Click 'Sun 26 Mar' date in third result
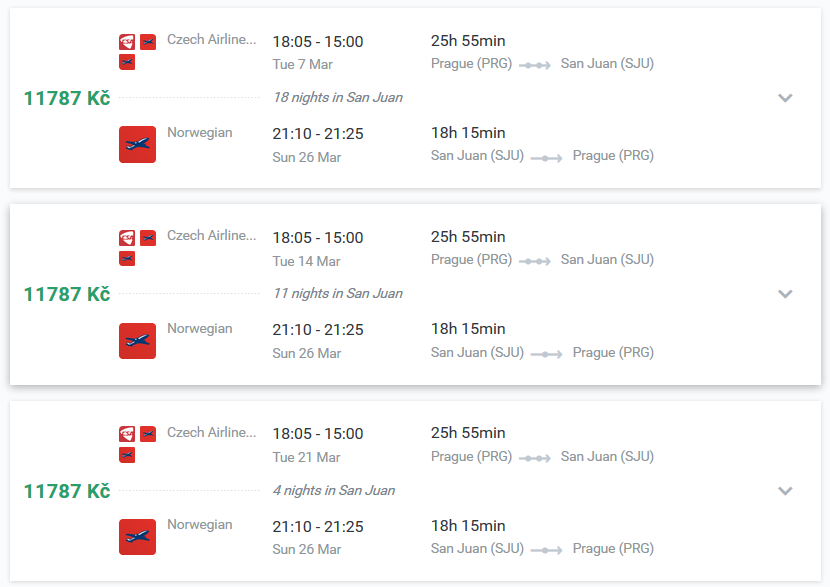830x587 pixels. tap(306, 549)
